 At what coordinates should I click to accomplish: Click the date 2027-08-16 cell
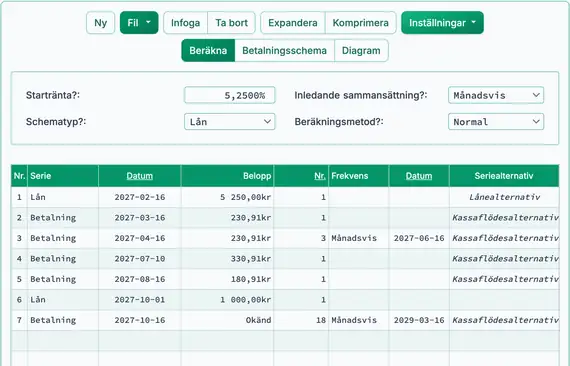(x=140, y=279)
